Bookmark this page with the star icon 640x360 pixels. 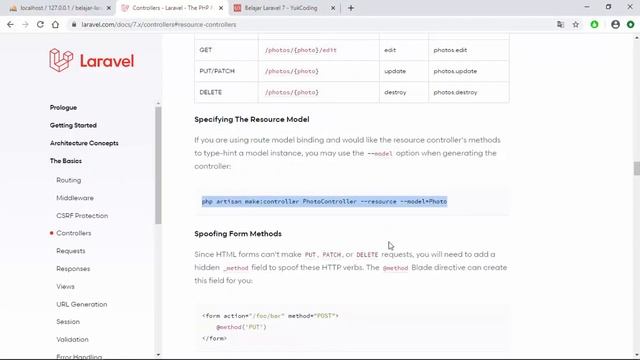click(x=576, y=24)
